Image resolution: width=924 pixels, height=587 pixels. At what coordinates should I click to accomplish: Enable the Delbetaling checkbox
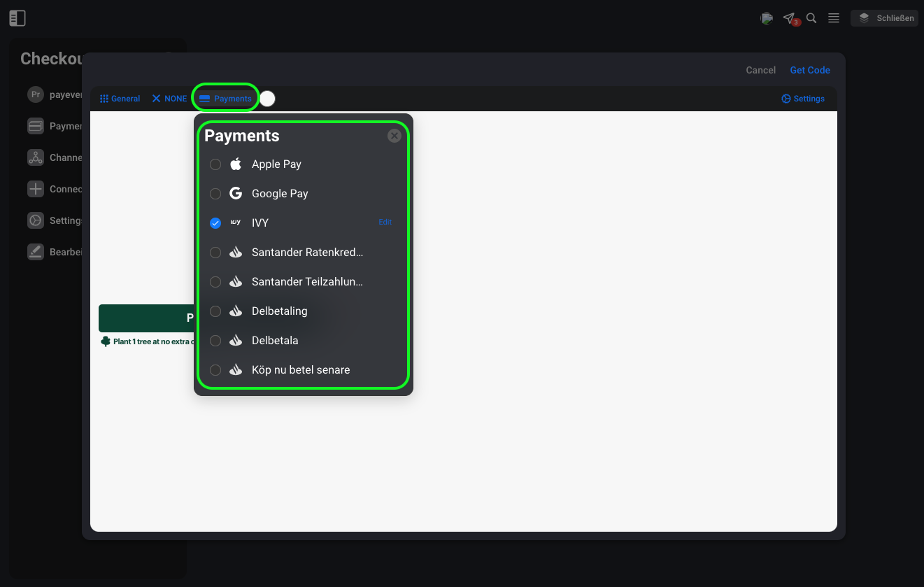point(215,311)
